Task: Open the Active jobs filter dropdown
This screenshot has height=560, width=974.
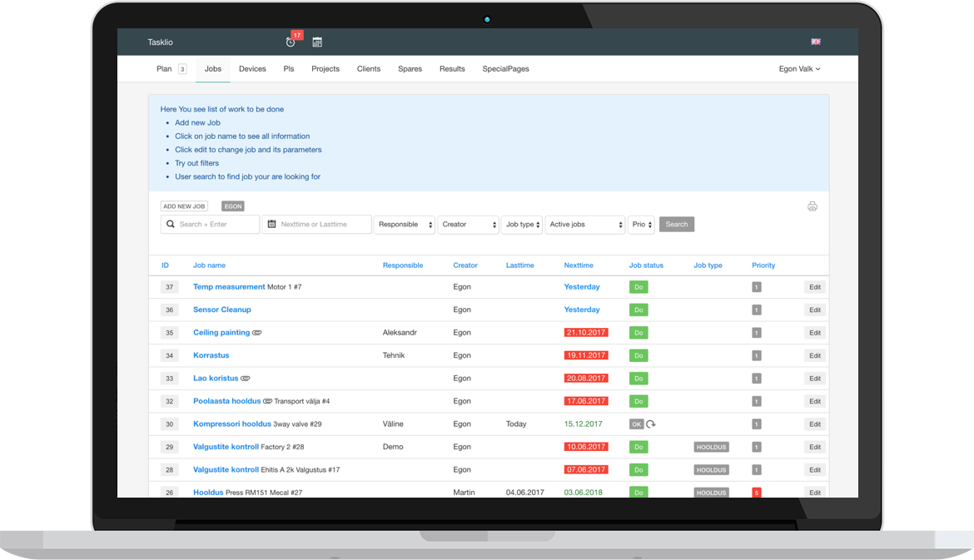Action: 584,224
